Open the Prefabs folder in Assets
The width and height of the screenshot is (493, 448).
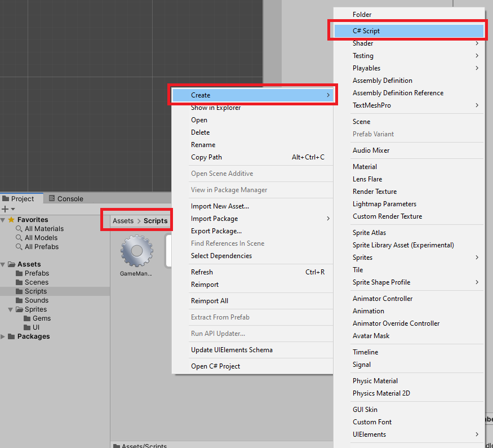(x=37, y=273)
